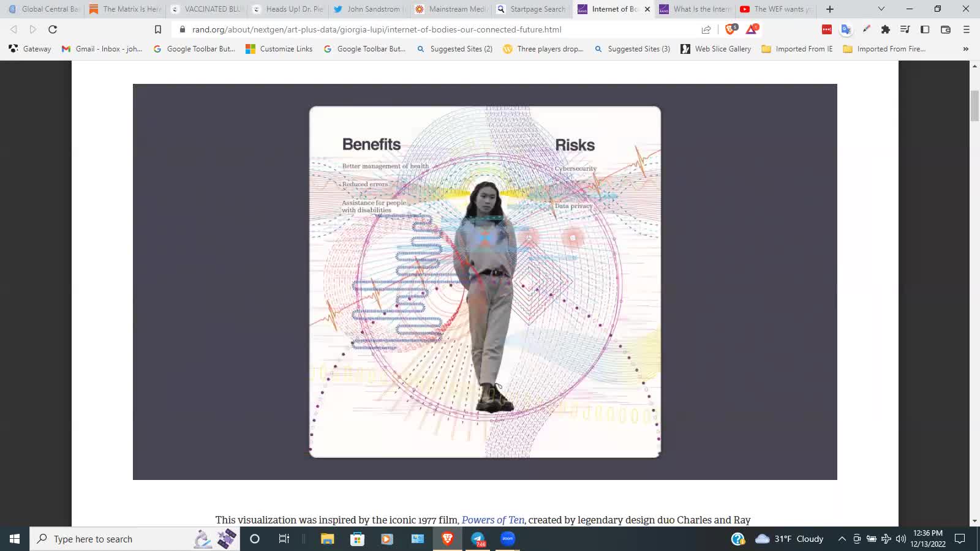980x551 pixels.
Task: Open the Customize Links bookmark
Action: pos(279,49)
